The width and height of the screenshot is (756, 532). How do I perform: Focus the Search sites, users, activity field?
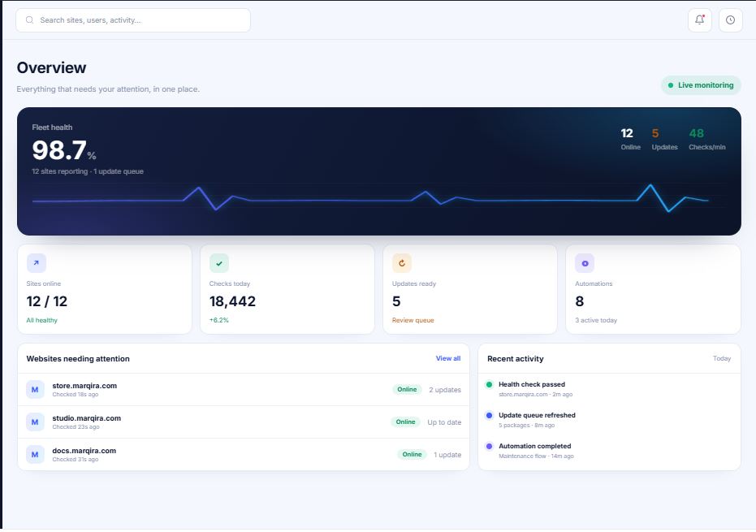pyautogui.click(x=133, y=20)
